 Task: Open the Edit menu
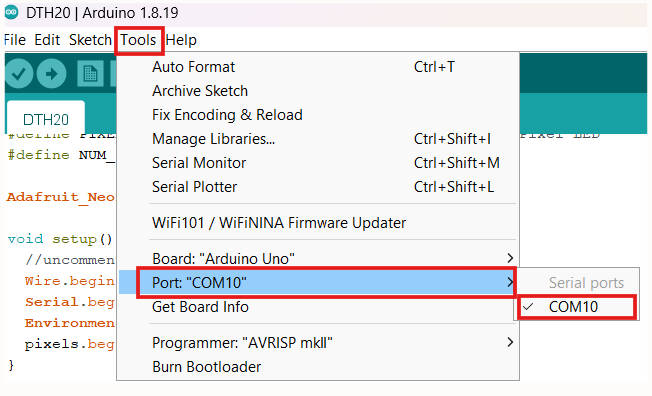47,40
